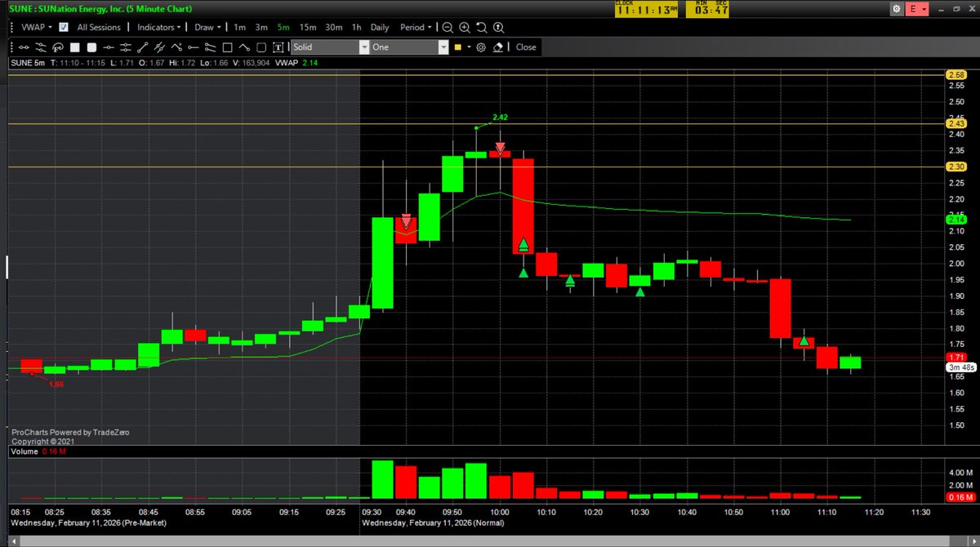
Task: Expand the color swatch dropdown arrow
Action: (x=470, y=47)
